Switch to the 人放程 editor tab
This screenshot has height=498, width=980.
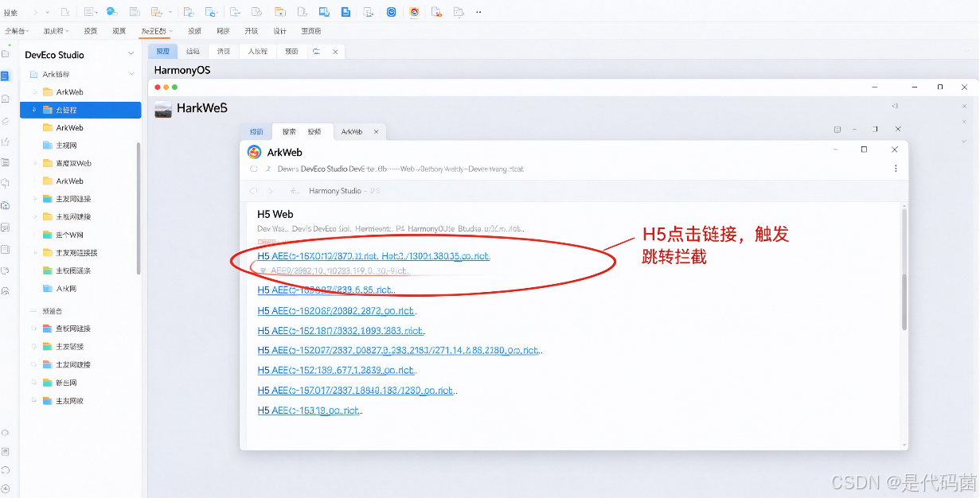257,51
